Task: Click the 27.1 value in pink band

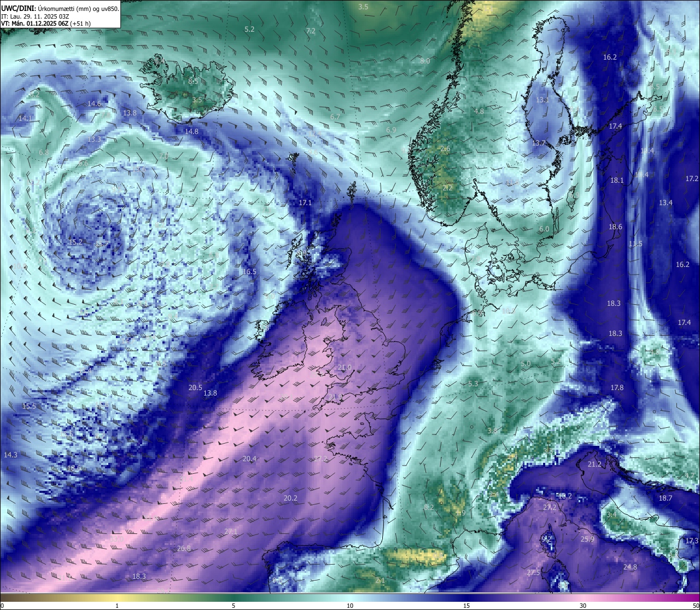Action: 231,531
